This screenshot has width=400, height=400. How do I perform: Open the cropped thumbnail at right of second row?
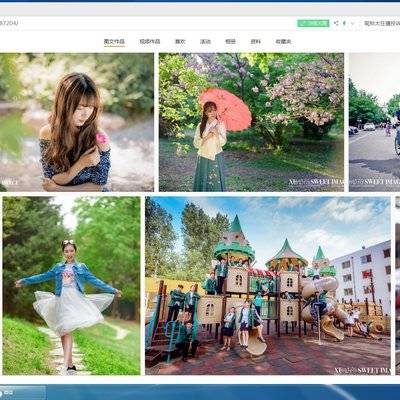click(398, 286)
